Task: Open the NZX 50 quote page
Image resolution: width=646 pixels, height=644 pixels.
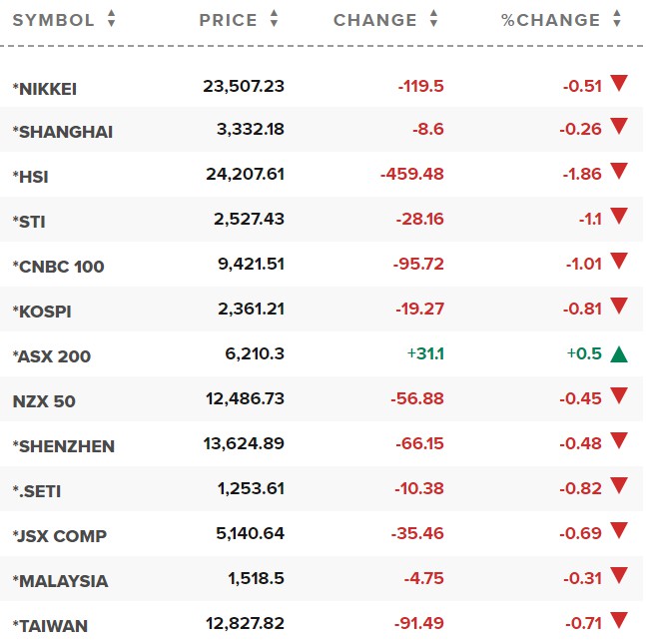Action: [44, 401]
